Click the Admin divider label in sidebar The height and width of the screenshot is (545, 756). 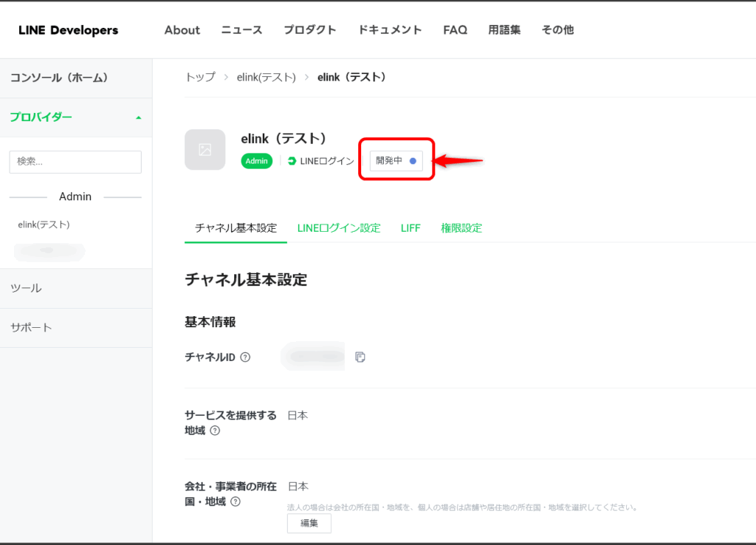tap(75, 196)
